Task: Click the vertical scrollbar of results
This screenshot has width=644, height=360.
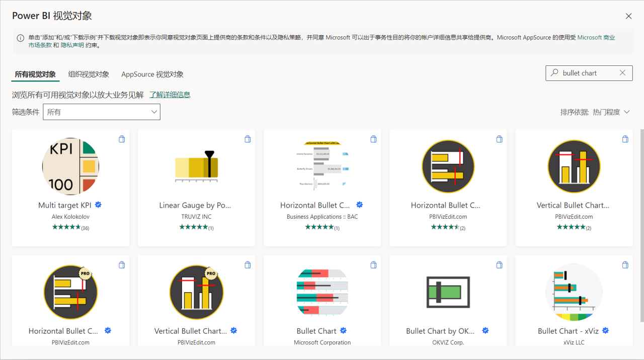Action: (x=641, y=225)
